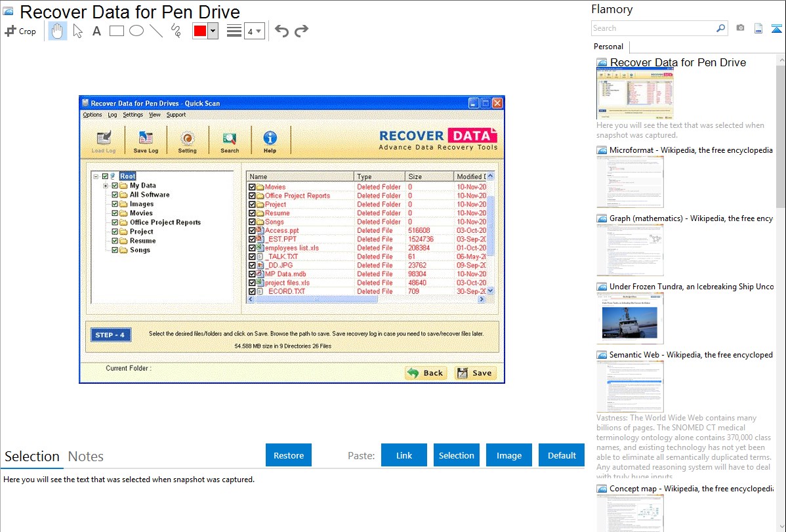Undo the last annotation
786x532 pixels.
coord(281,31)
